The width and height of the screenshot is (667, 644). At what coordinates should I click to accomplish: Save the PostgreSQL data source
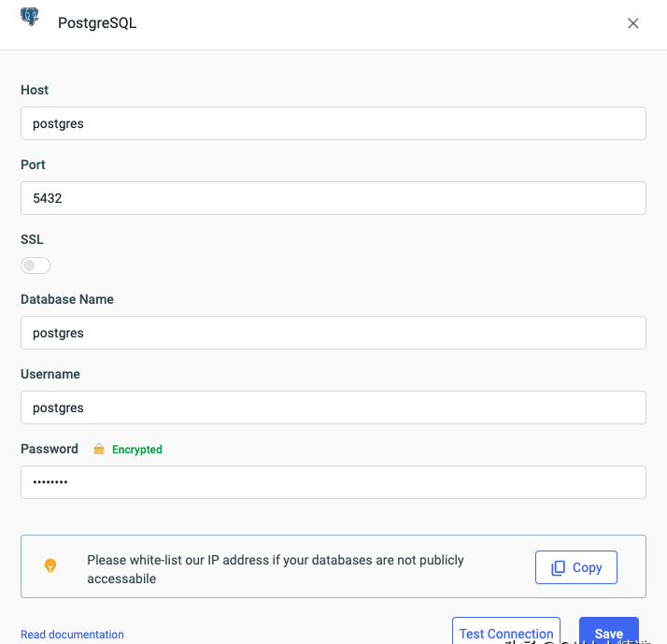pos(609,631)
